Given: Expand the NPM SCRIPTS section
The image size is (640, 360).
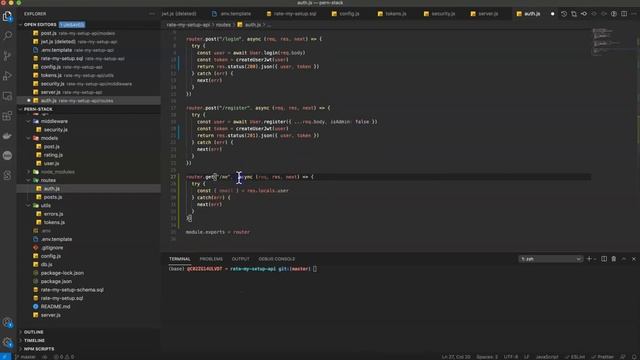Looking at the screenshot, I should pyautogui.click(x=38, y=349).
